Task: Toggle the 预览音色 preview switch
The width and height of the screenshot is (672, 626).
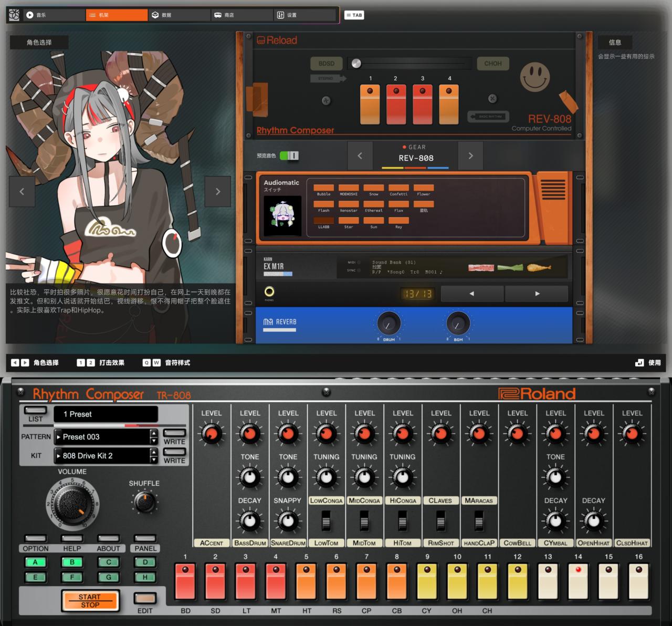Action: [x=289, y=155]
